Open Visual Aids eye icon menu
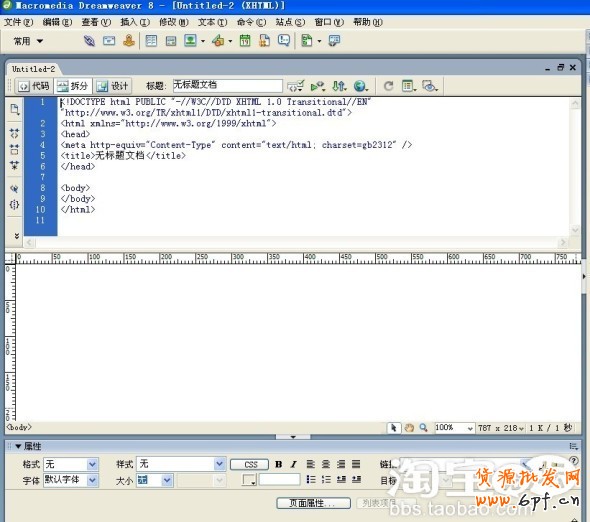The width and height of the screenshot is (590, 522). (429, 86)
